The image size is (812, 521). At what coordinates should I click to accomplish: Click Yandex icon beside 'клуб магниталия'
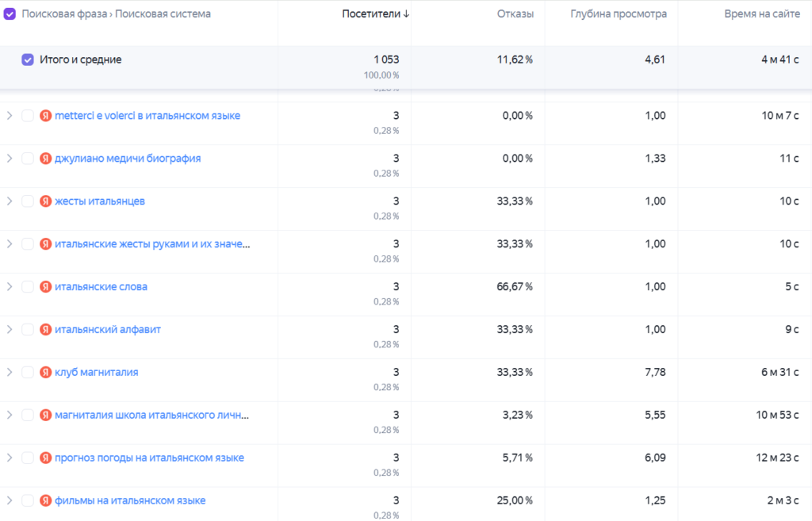45,372
